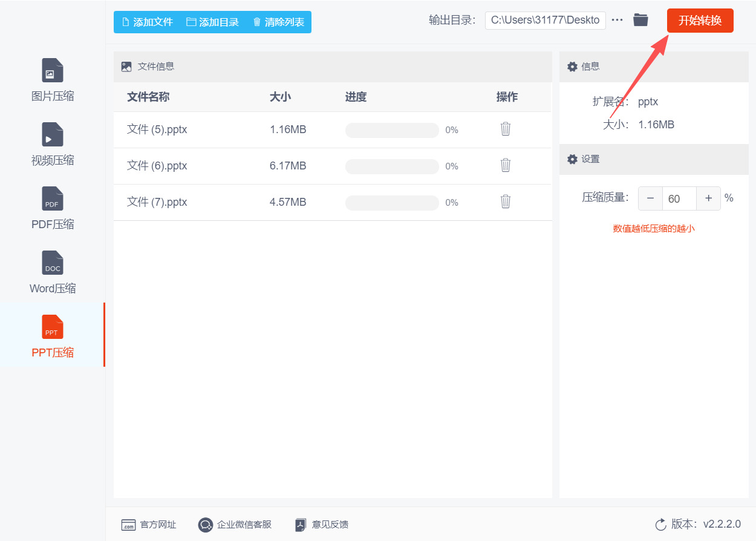This screenshot has width=756, height=541.
Task: Select the Word压缩 sidebar item
Action: (x=52, y=272)
